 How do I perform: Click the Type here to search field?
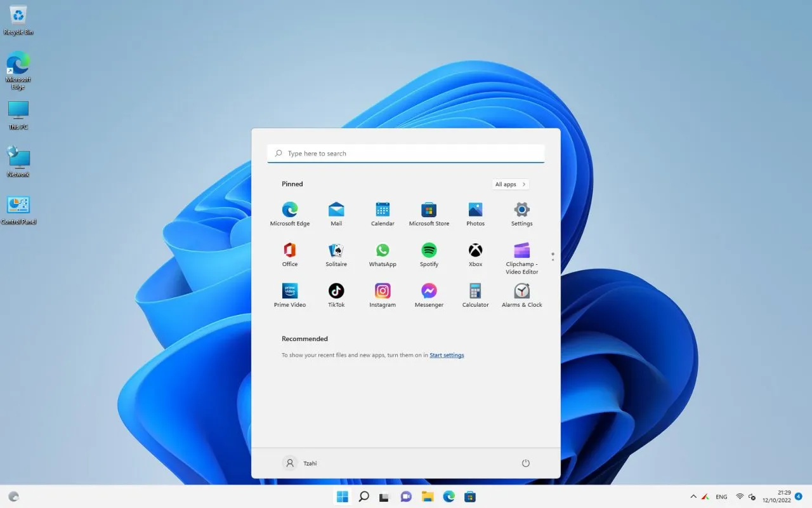(406, 153)
